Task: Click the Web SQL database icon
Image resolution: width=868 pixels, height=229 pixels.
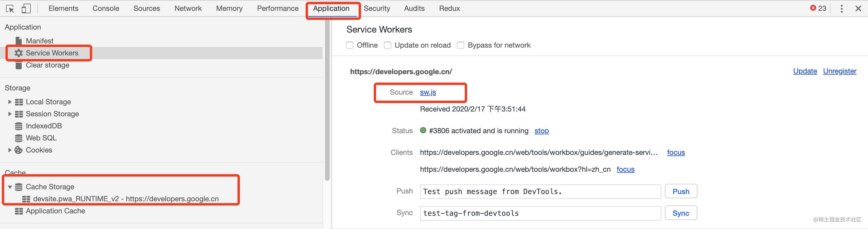Action: (19, 138)
